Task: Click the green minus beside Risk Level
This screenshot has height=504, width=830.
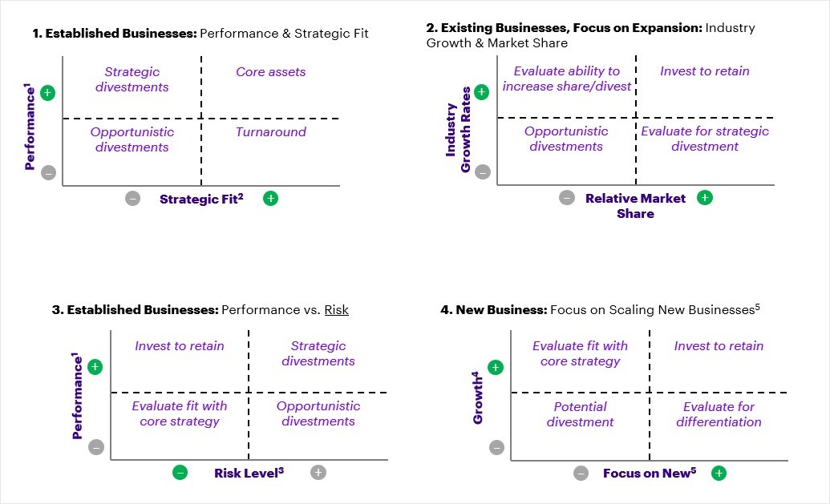Action: (x=180, y=473)
